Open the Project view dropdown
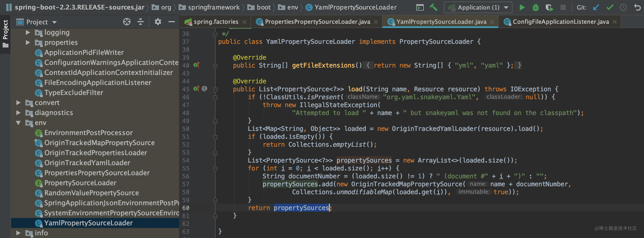Viewport: 644px width, 238px height. pos(54,22)
